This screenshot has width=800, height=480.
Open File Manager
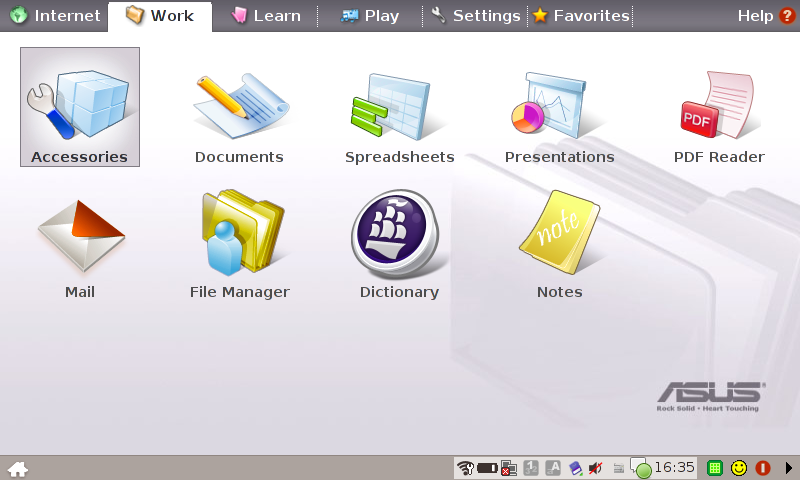point(239,243)
